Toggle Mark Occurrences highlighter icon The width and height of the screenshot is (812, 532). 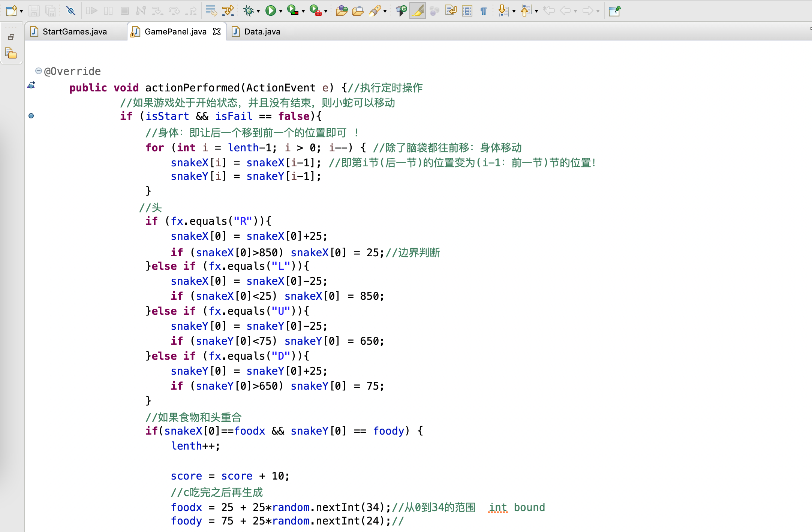pos(418,11)
